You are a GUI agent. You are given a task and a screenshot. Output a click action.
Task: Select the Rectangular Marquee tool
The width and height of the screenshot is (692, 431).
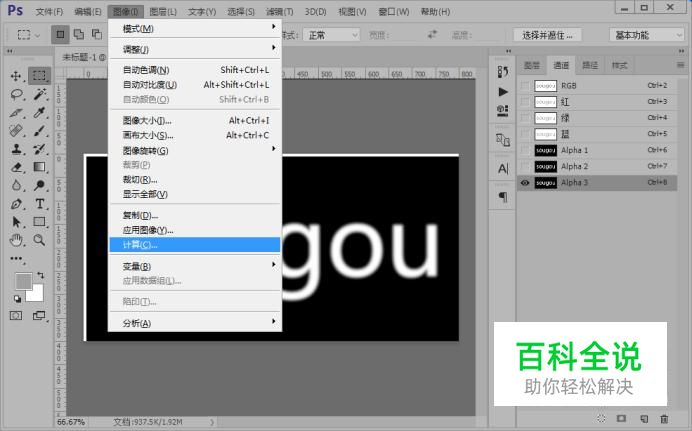pyautogui.click(x=39, y=76)
